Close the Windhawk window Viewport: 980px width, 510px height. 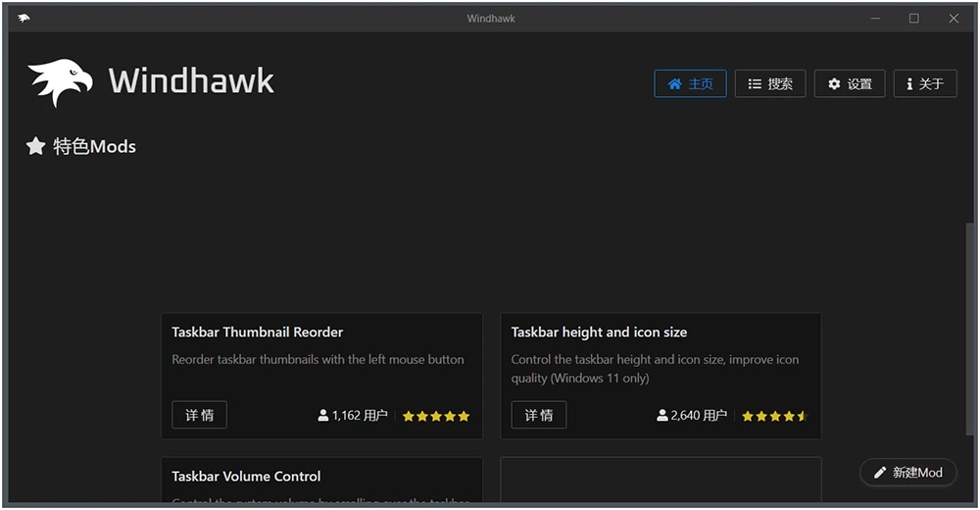954,19
